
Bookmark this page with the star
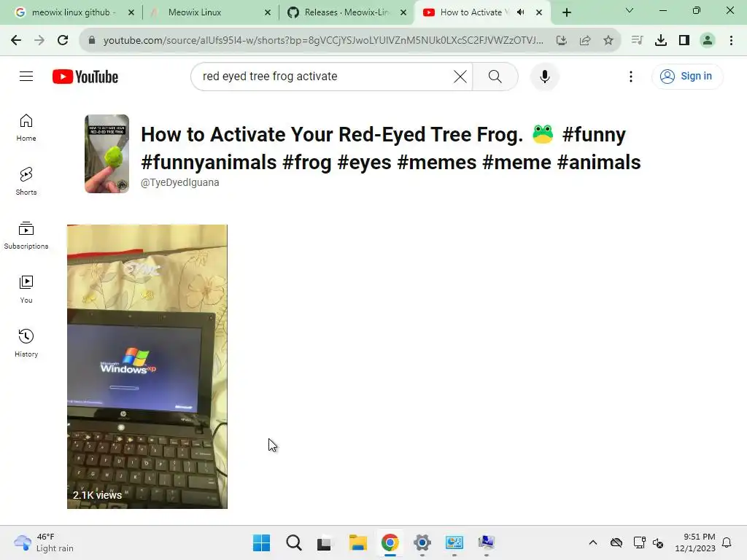[x=608, y=41]
